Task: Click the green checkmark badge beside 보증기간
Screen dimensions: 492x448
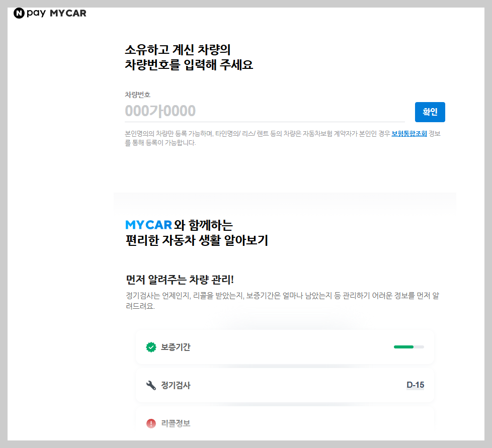Action: click(151, 347)
